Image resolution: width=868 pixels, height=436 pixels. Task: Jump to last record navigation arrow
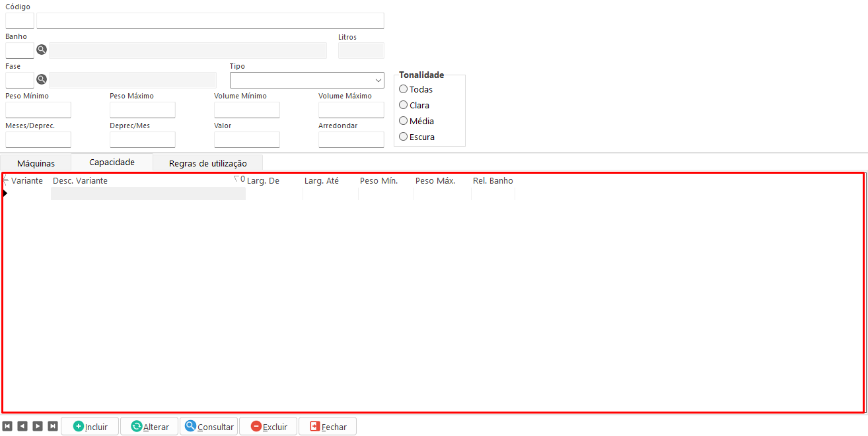(x=53, y=427)
